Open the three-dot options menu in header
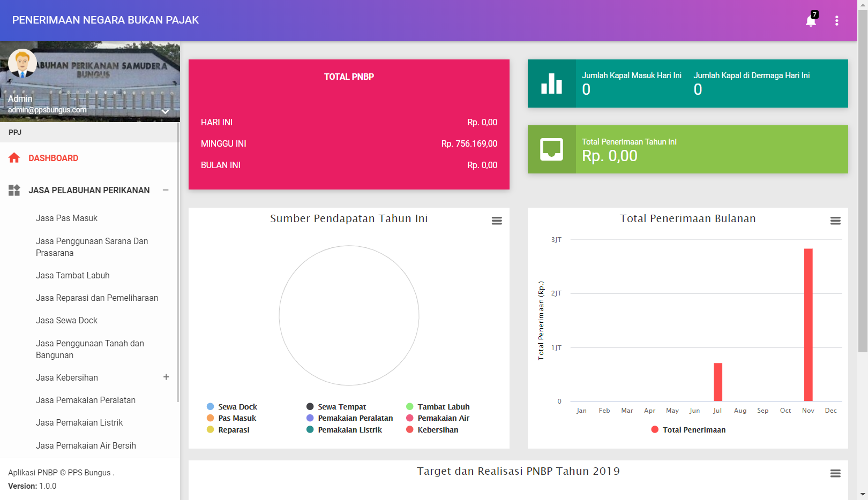This screenshot has width=868, height=500. tap(836, 21)
